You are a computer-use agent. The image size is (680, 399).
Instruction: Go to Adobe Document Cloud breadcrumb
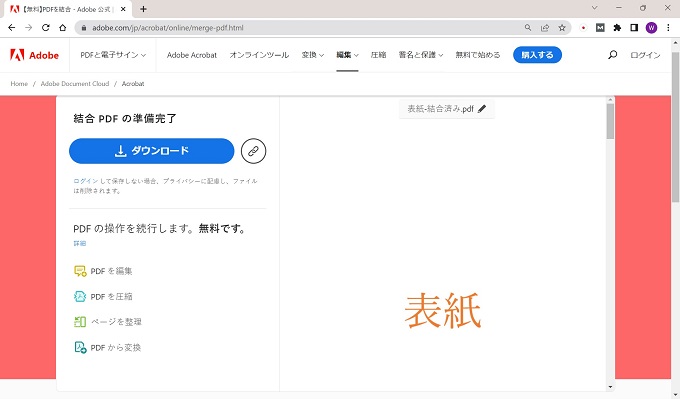[x=75, y=84]
